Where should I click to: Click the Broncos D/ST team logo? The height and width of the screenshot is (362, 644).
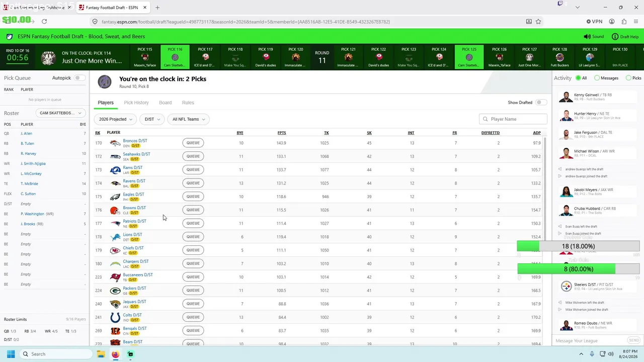[115, 143]
